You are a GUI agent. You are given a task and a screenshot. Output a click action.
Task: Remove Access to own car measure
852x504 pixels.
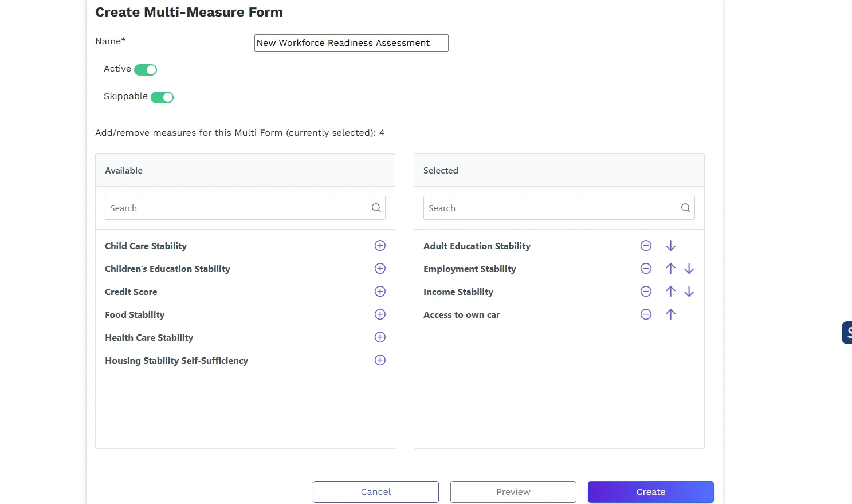tap(646, 314)
